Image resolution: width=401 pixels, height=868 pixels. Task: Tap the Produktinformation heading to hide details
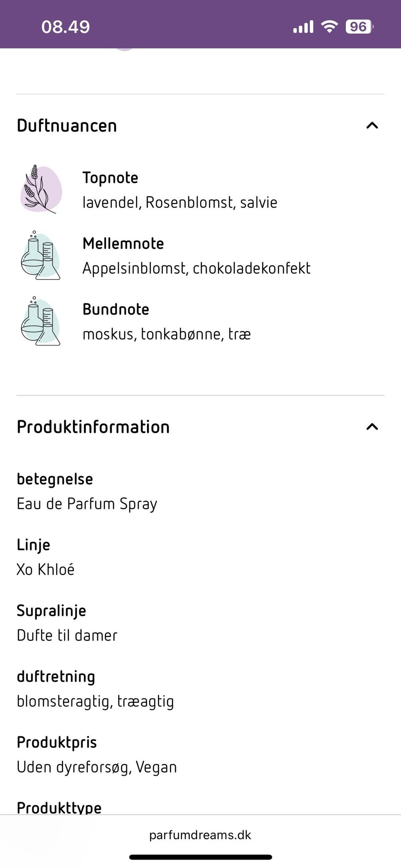pos(93,426)
